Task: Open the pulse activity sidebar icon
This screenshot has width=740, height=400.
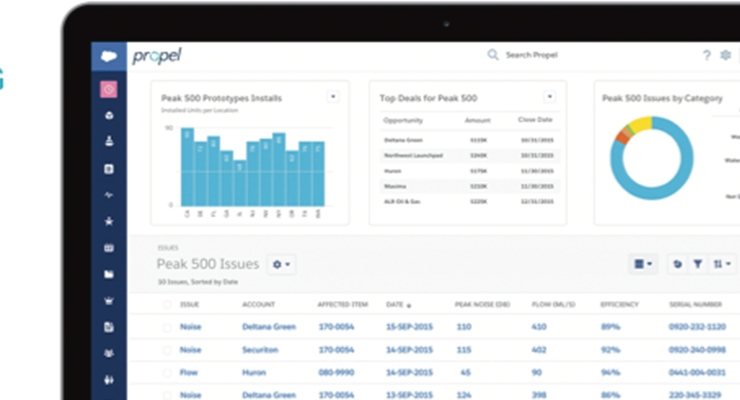Action: (109, 195)
